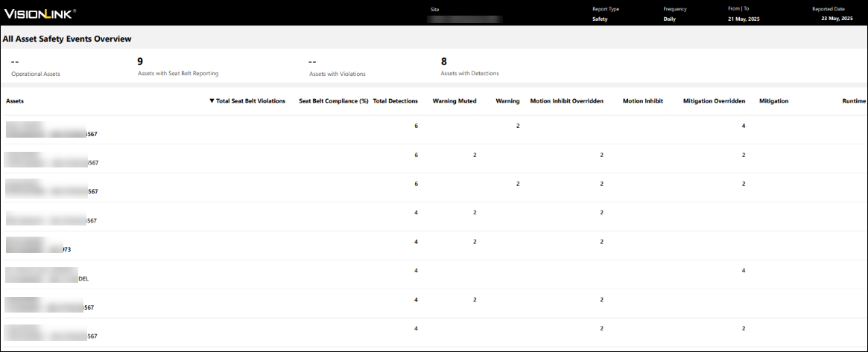Click the Mitigation Overridden column header
This screenshot has width=868, height=352.
714,100
